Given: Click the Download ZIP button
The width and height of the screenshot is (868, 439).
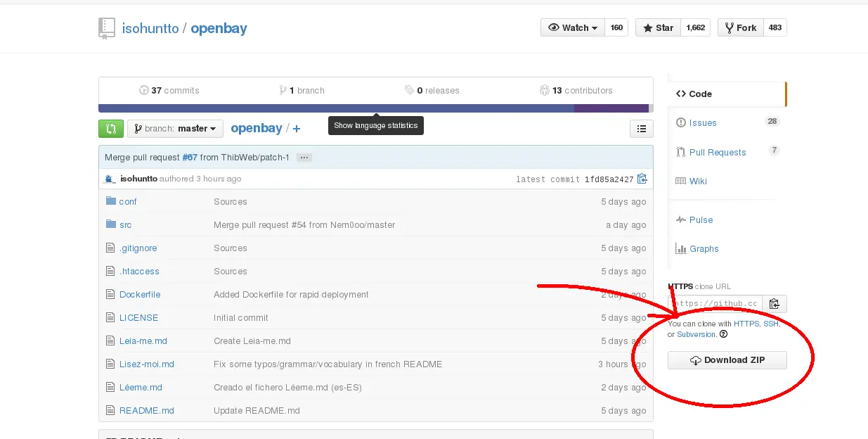Looking at the screenshot, I should pyautogui.click(x=727, y=360).
